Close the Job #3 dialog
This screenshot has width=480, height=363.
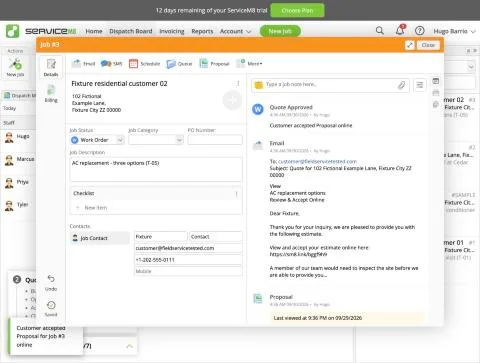428,45
